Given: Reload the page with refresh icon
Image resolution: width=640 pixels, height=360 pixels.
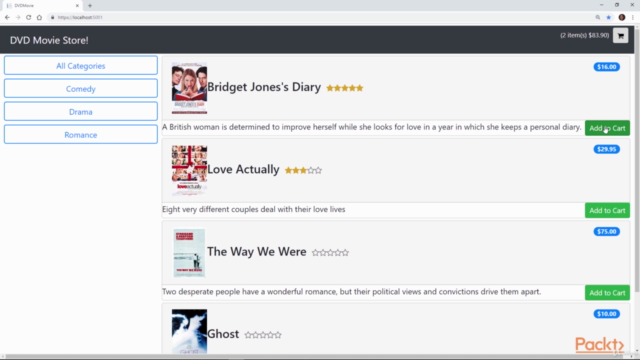Looking at the screenshot, I should tap(29, 17).
